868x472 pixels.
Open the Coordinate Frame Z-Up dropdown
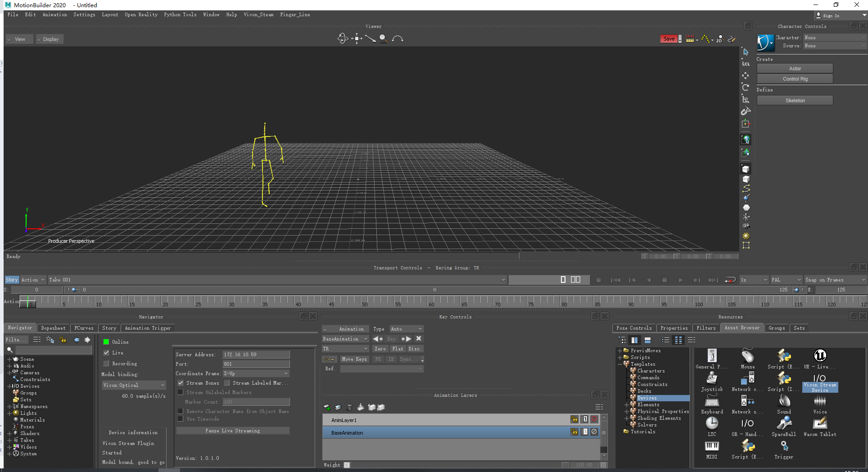(256, 373)
